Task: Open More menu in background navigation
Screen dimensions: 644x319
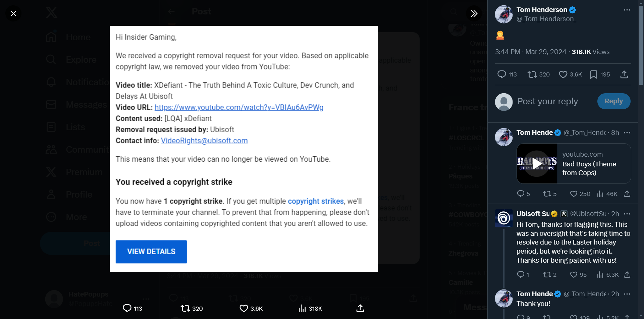Action: [67, 217]
